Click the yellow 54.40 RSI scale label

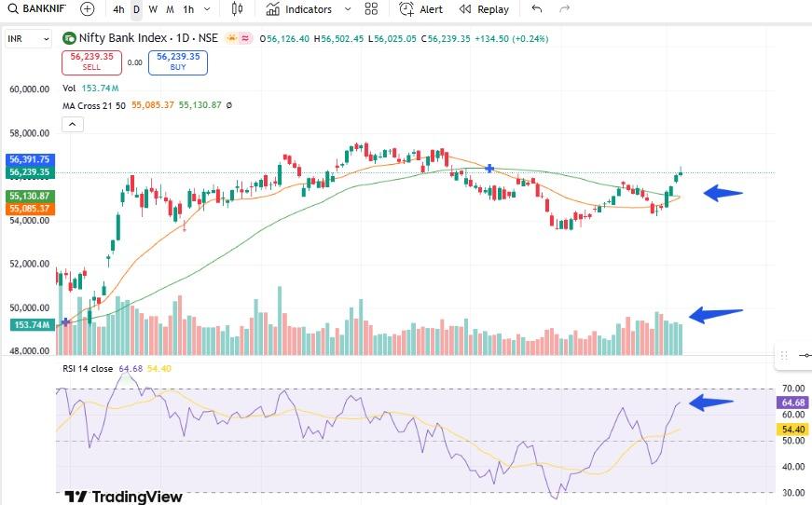[x=792, y=430]
